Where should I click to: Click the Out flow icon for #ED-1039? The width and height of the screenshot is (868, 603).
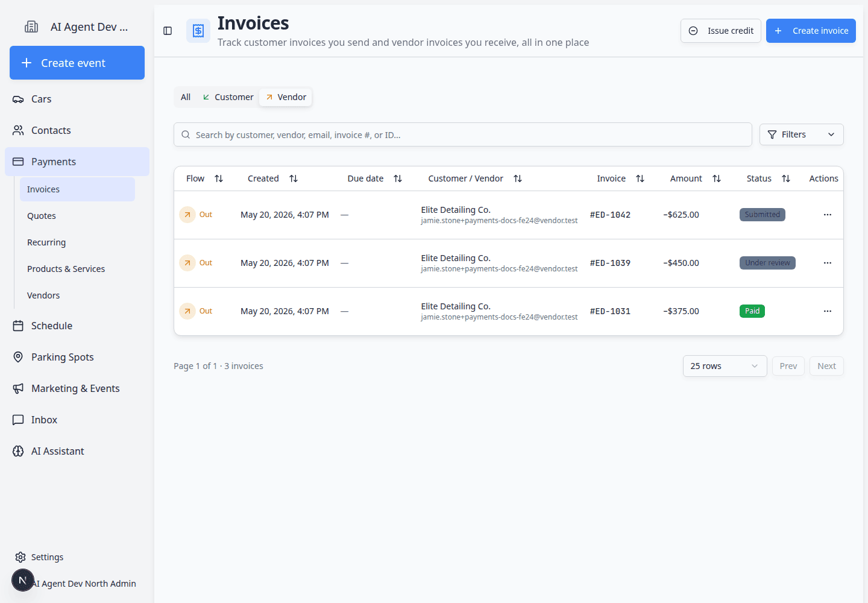[187, 263]
